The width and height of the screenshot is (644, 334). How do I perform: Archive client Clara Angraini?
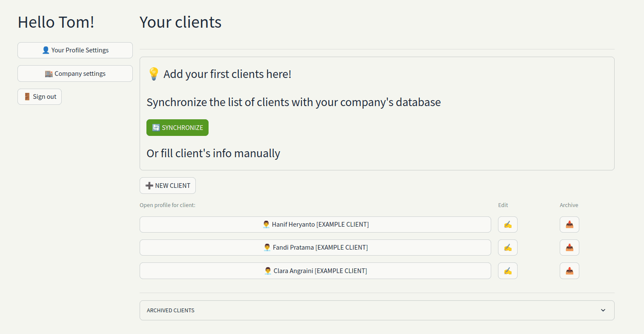[x=570, y=271]
